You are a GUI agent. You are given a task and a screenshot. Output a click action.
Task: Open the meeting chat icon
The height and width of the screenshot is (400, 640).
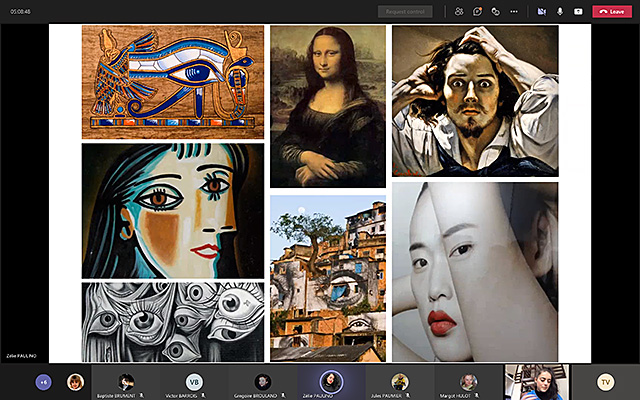click(x=477, y=11)
